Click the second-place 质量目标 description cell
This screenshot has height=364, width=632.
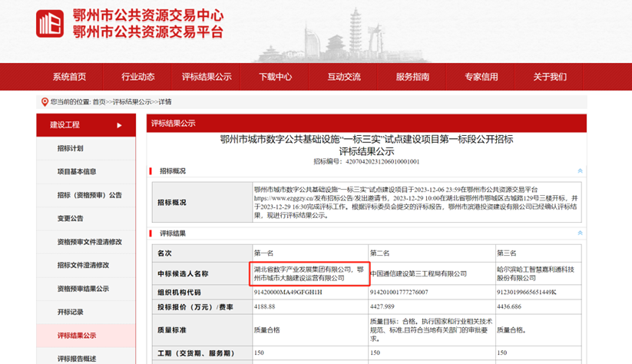(x=432, y=330)
